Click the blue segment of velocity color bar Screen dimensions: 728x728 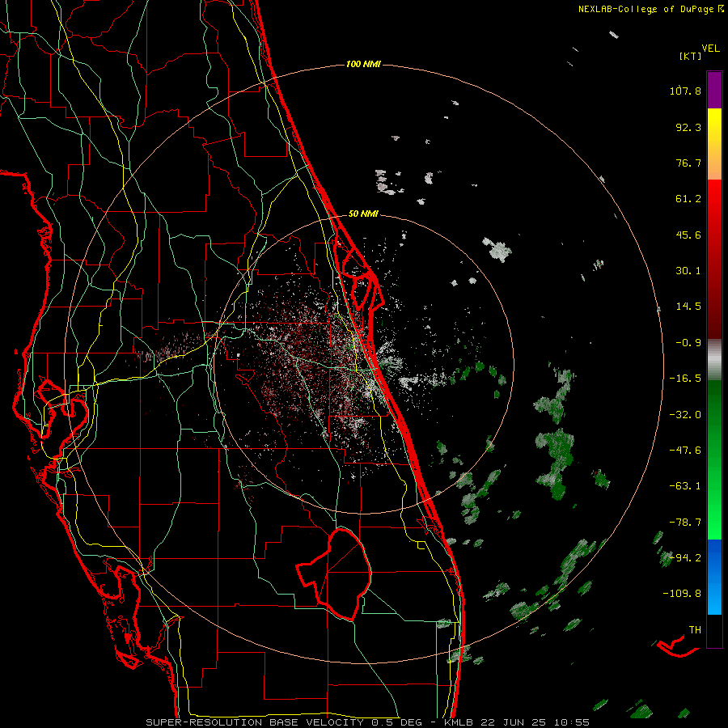(714, 577)
